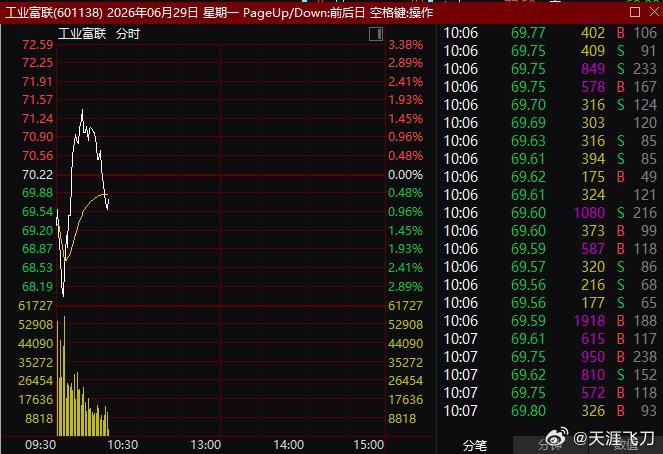663x454 pixels.
Task: Select the 70.90 price axis label
Action: point(38,137)
